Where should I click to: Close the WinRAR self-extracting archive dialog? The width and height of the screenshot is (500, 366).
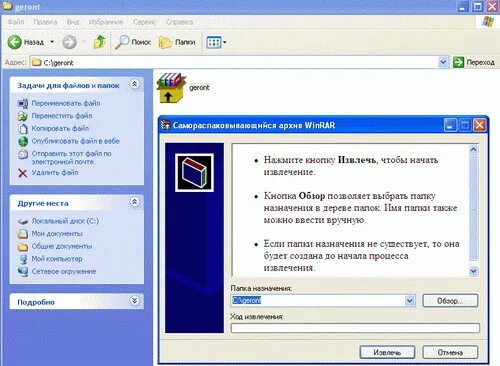coord(480,125)
